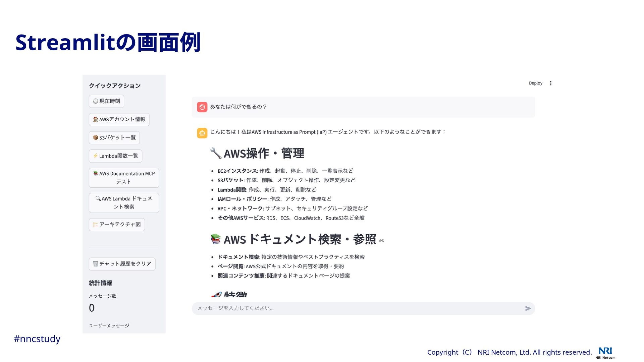The height and width of the screenshot is (362, 644).
Task: Copy anchor link next to AWS ドキュメント検索・参照 heading
Action: [381, 241]
